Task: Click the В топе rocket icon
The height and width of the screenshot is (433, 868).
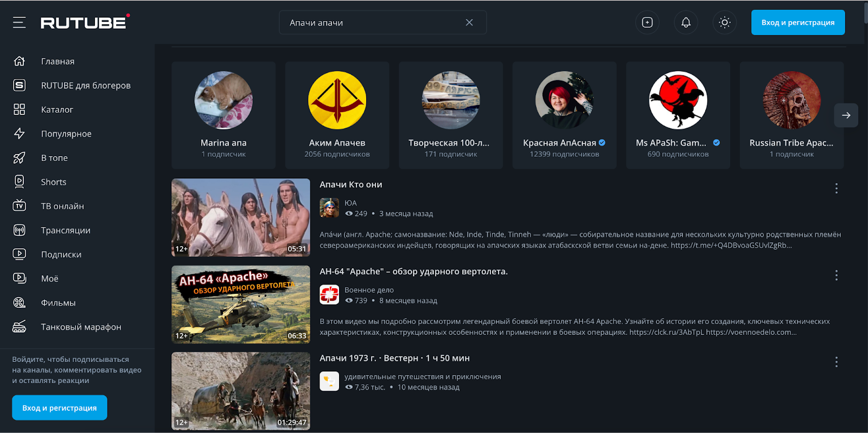Action: [20, 158]
